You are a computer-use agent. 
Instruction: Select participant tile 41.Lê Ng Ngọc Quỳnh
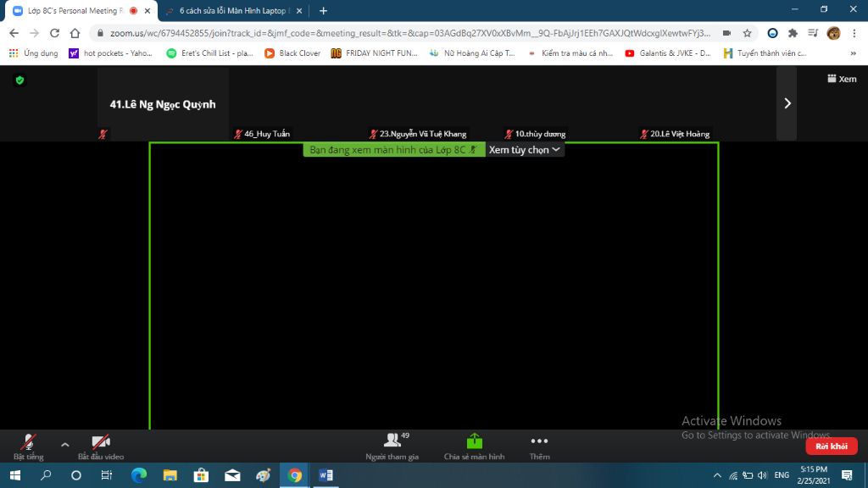pyautogui.click(x=163, y=103)
